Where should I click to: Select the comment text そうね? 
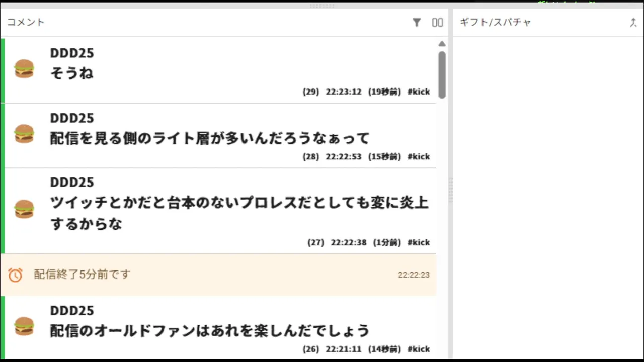(72, 73)
